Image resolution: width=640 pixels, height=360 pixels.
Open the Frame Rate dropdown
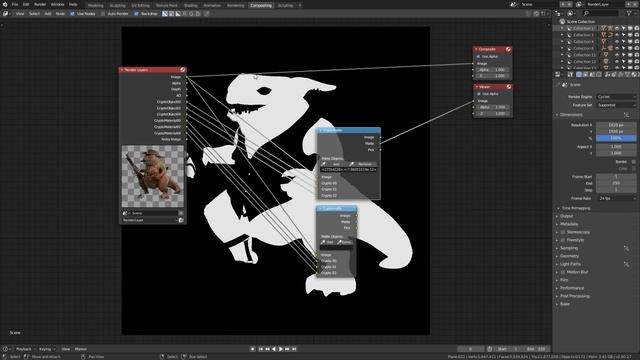616,198
